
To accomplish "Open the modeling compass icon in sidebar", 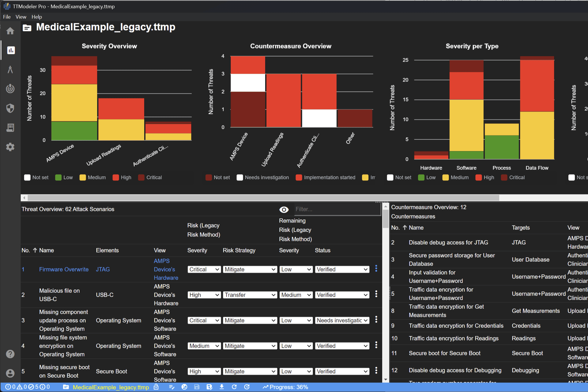I will point(10,70).
